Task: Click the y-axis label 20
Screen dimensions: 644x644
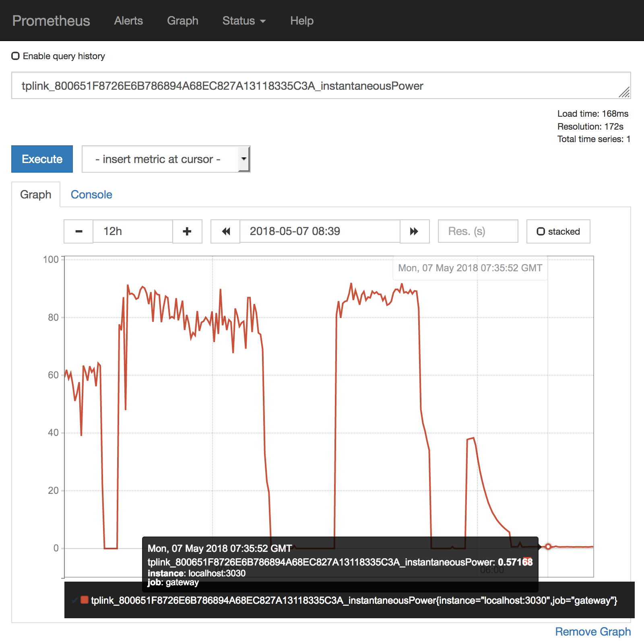Action: 54,491
